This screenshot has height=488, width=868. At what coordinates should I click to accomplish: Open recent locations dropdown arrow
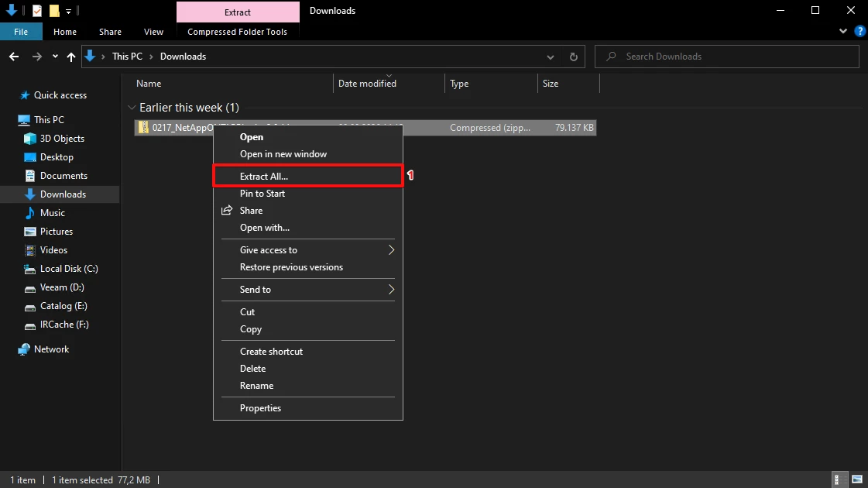tap(55, 57)
